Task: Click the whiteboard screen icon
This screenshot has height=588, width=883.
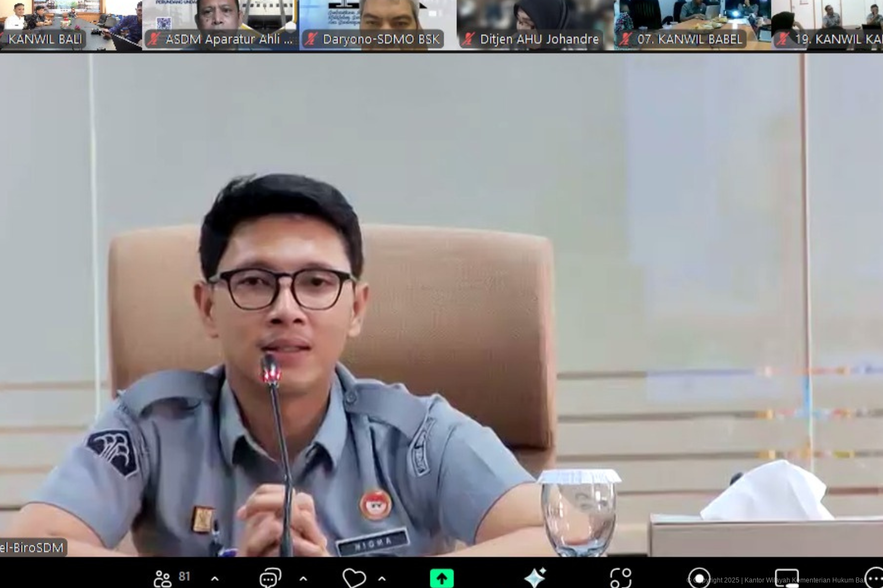Action: [786, 578]
